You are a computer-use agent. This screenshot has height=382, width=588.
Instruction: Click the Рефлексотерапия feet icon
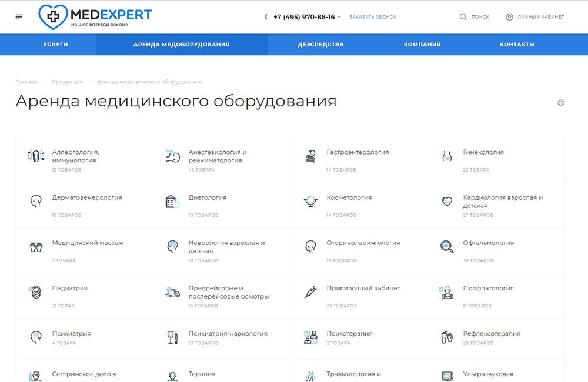[447, 337]
